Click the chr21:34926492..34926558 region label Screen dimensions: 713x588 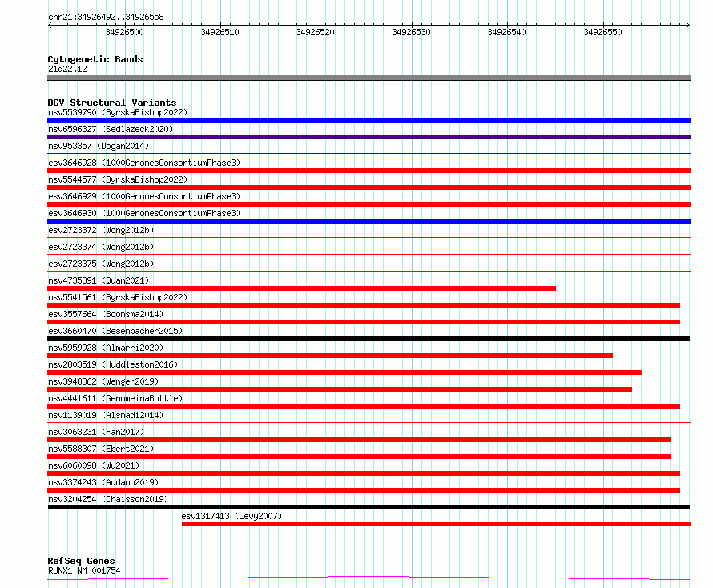pyautogui.click(x=106, y=17)
